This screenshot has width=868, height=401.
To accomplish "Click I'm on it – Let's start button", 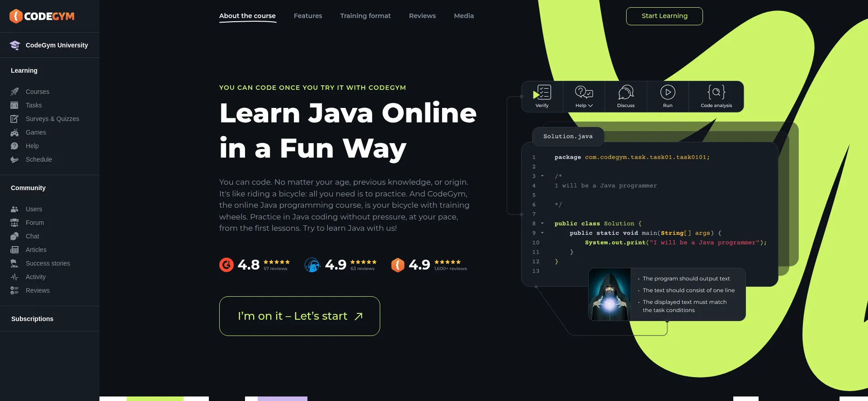I will tap(299, 316).
